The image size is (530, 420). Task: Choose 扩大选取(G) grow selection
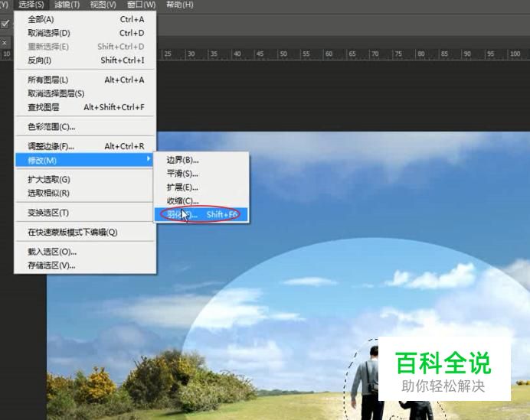click(85, 179)
